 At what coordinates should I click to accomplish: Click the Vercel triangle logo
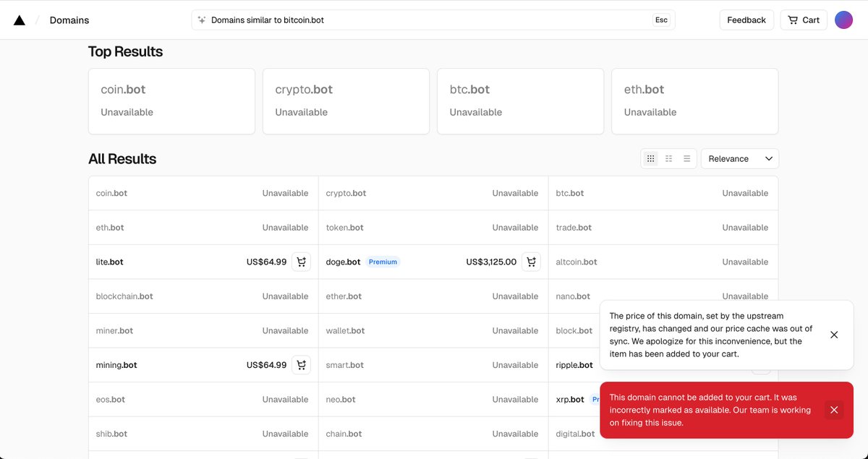click(20, 20)
